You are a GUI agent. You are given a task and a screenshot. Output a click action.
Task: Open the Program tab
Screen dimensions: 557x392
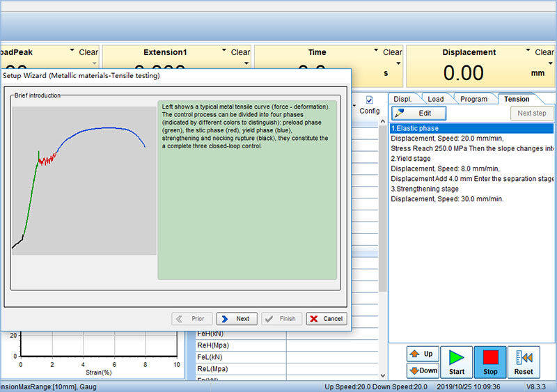point(473,99)
